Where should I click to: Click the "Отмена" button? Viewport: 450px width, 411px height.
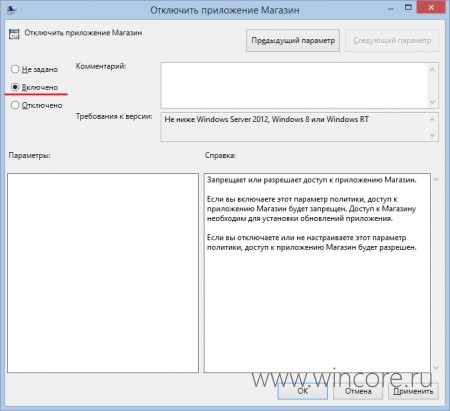point(358,391)
